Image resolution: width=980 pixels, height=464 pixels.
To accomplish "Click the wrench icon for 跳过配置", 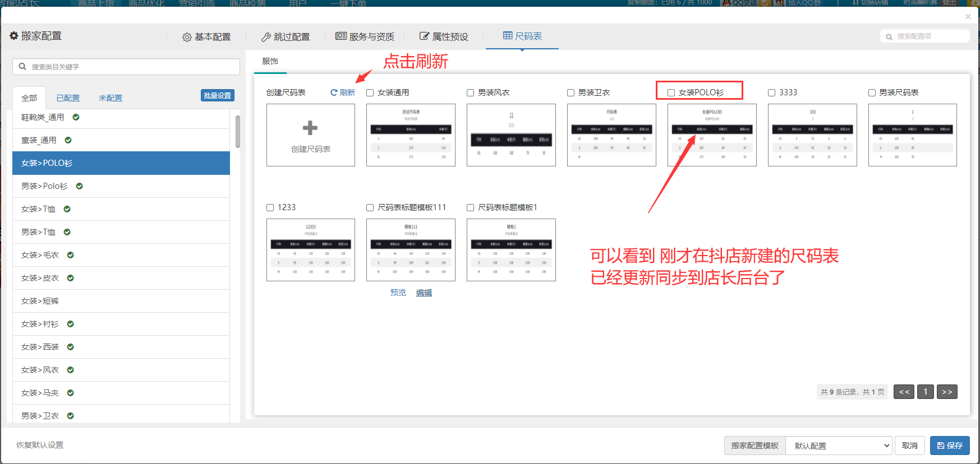I will 266,37.
